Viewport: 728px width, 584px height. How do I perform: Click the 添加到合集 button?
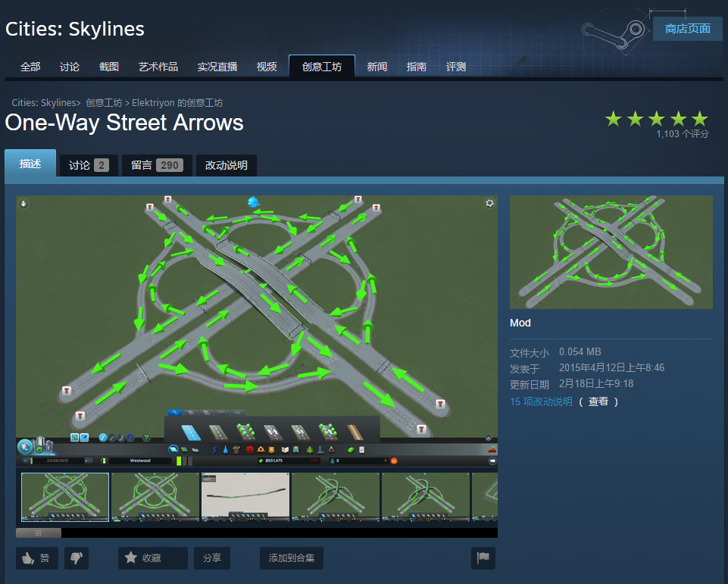(x=292, y=557)
